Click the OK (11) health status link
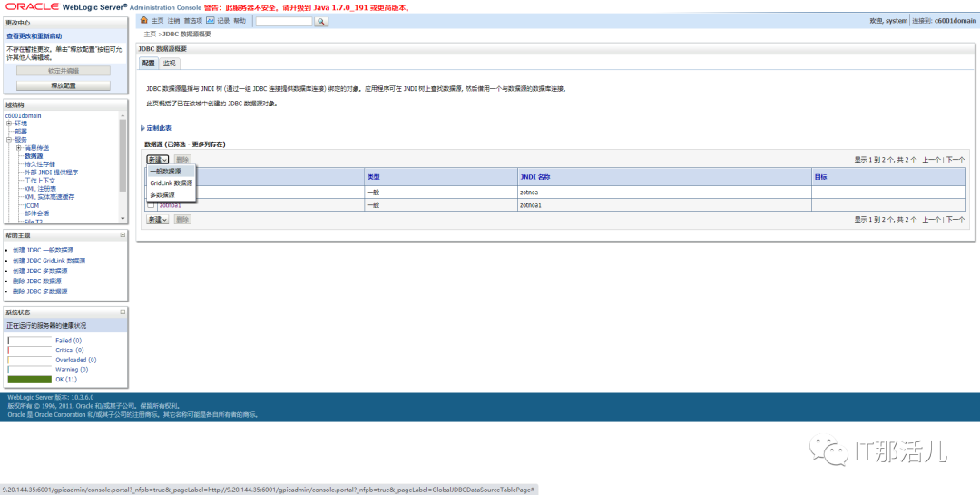Viewport: 980px width, 495px height. 65,380
